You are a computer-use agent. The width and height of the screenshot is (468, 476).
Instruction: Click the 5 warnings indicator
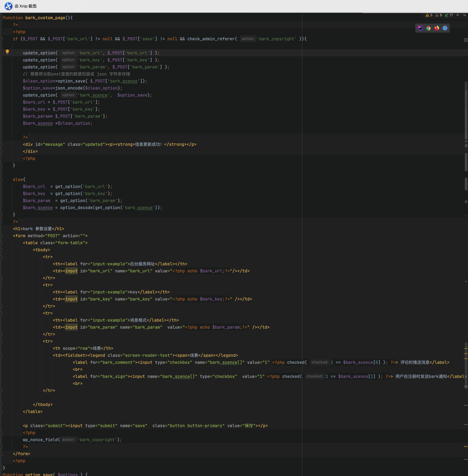[429, 15]
